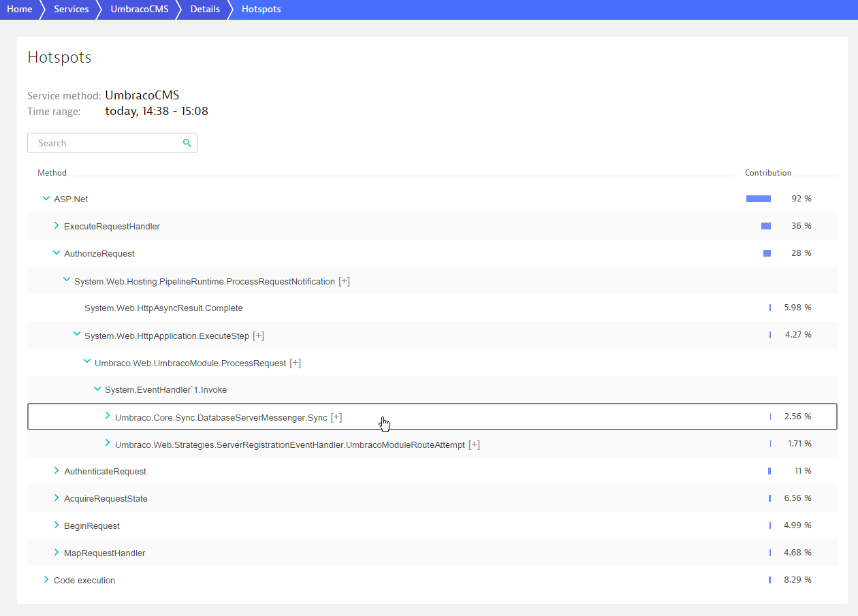Click the 36 % contribution bar
858x616 pixels.
pyautogui.click(x=766, y=226)
